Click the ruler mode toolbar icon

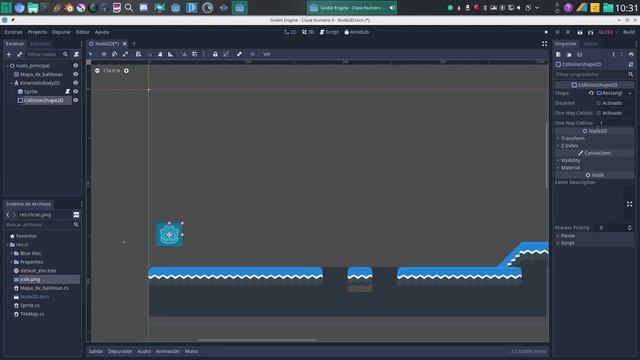pyautogui.click(x=171, y=54)
